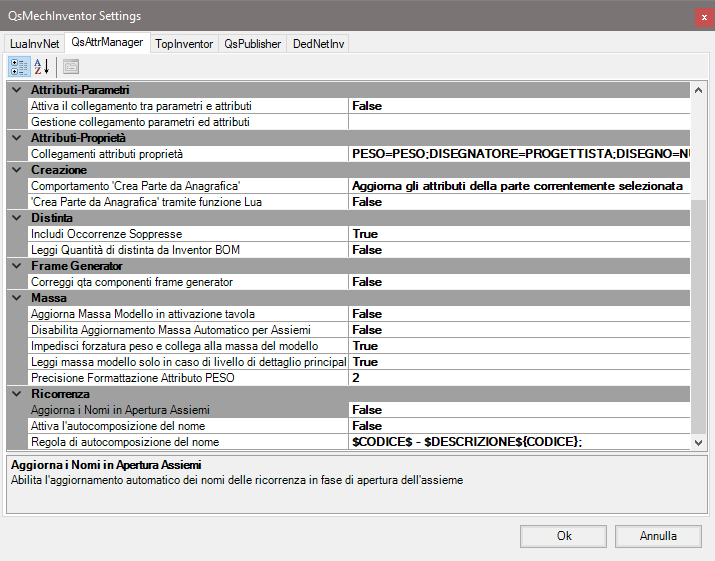Image resolution: width=715 pixels, height=561 pixels.
Task: Toggle value of 'Correggi qta componenti frame generator'
Action: coord(519,282)
